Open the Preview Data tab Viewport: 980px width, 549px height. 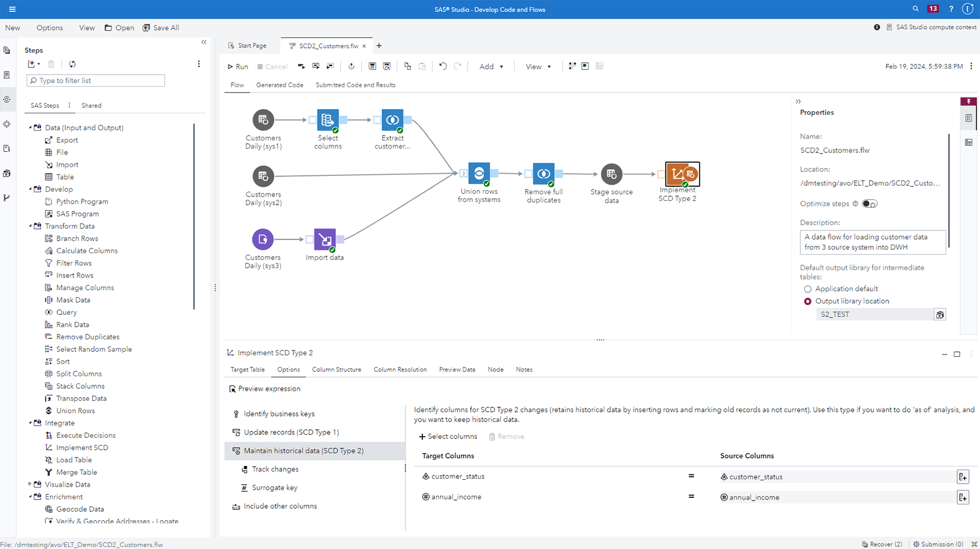[457, 369]
